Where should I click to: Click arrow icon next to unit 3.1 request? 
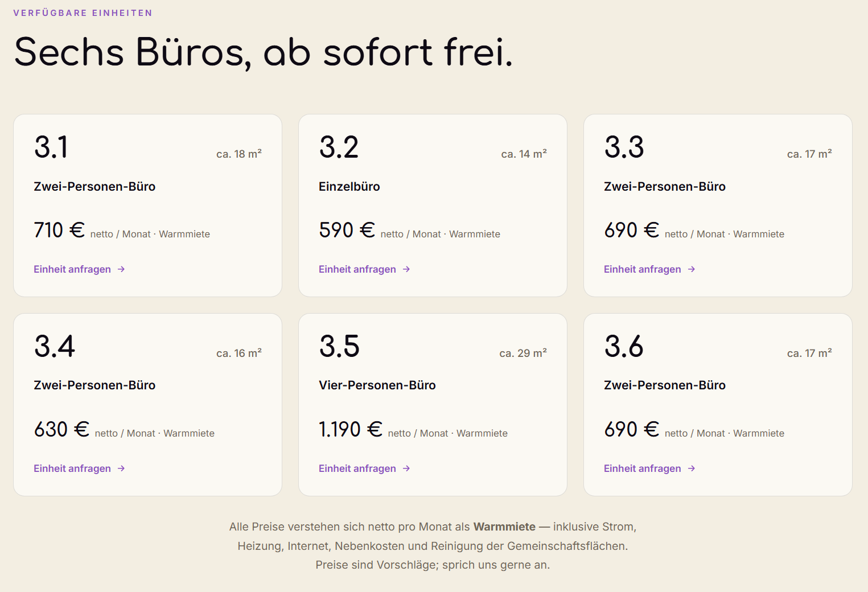(x=121, y=269)
